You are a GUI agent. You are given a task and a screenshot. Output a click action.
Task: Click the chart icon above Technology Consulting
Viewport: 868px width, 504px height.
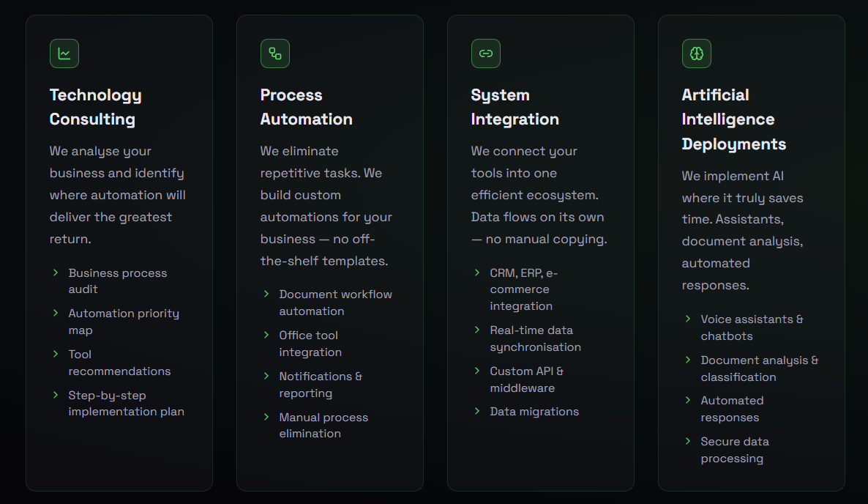[x=64, y=53]
